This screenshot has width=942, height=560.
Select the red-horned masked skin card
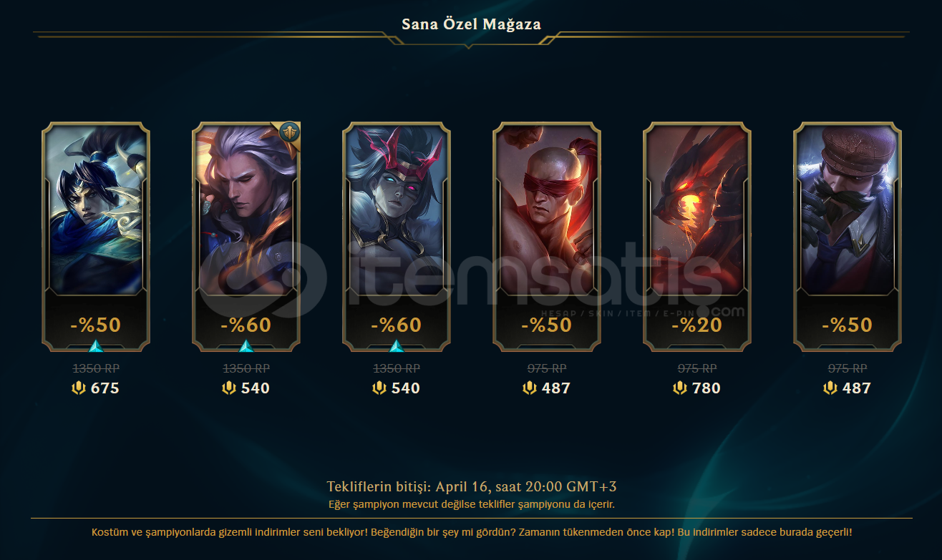397,237
